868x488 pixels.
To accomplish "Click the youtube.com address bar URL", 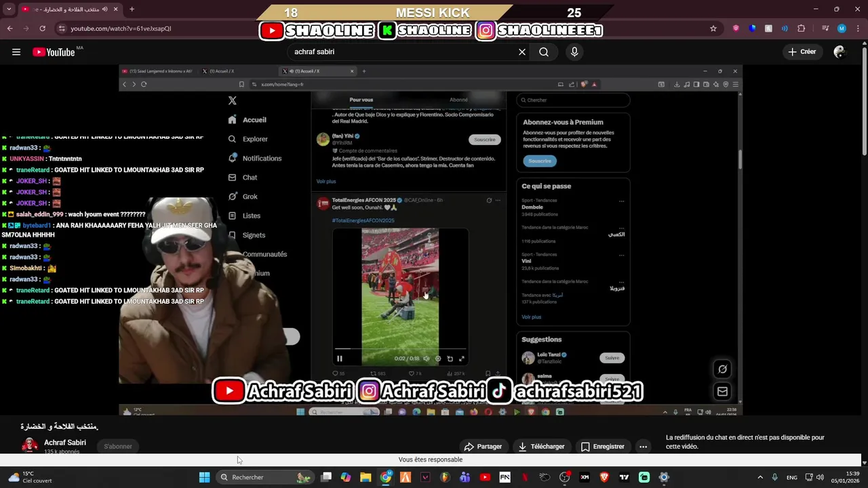I will (121, 28).
